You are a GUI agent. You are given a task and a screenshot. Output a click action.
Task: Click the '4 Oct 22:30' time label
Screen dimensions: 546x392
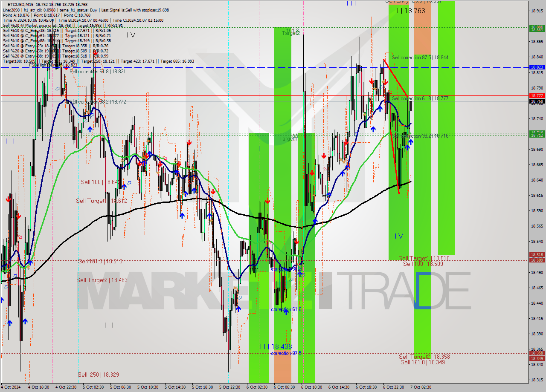[x=66, y=387]
